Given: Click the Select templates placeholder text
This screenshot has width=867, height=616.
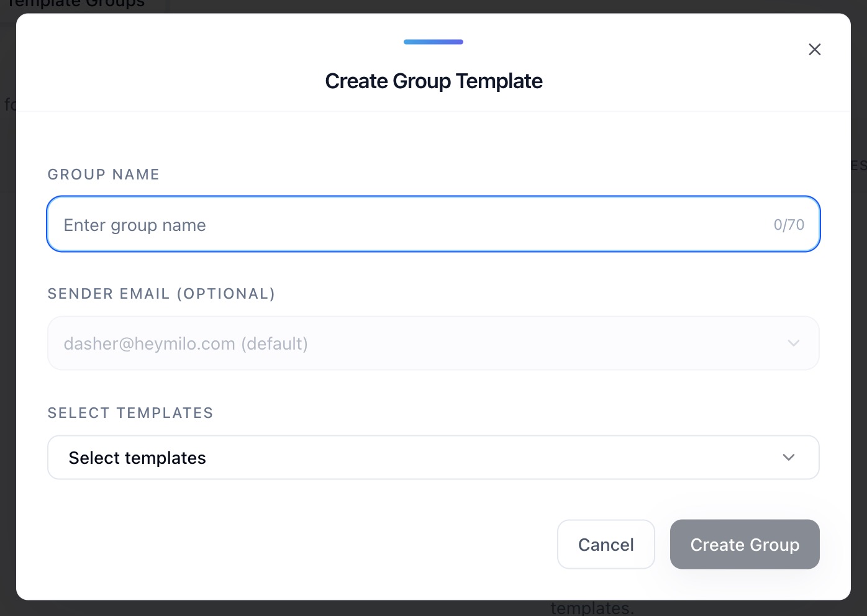Looking at the screenshot, I should click(x=137, y=458).
